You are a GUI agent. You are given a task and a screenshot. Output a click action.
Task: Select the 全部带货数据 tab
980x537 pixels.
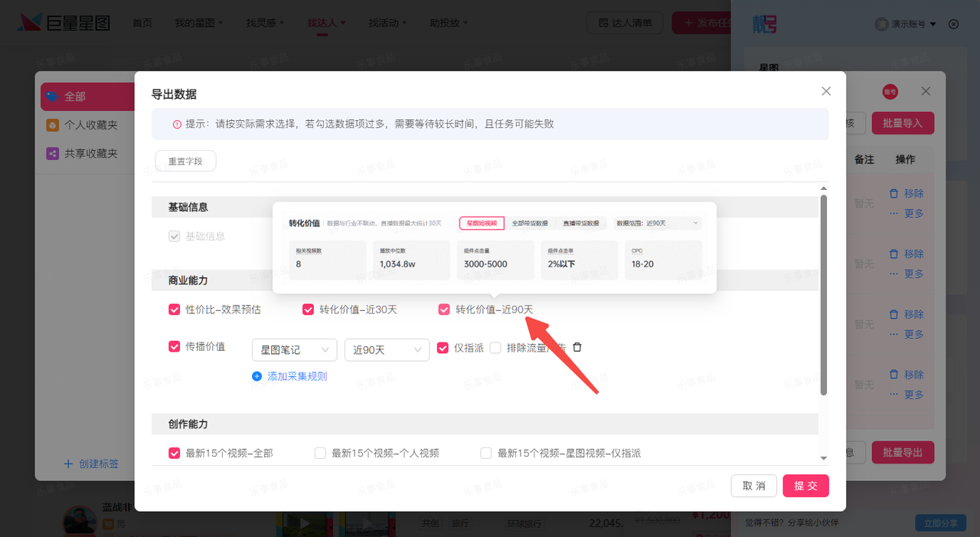[529, 223]
